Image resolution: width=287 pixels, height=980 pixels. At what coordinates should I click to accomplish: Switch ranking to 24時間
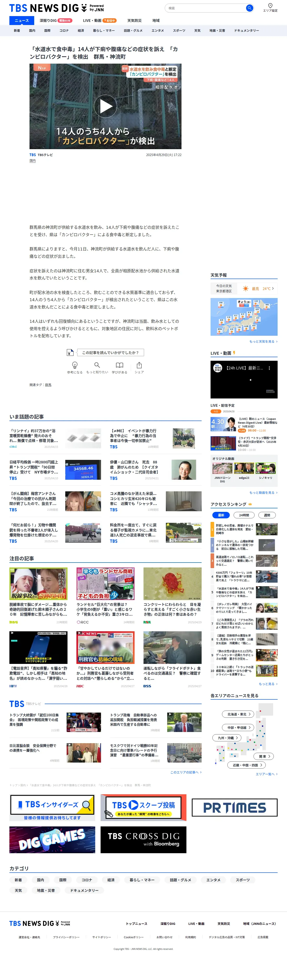(244, 515)
